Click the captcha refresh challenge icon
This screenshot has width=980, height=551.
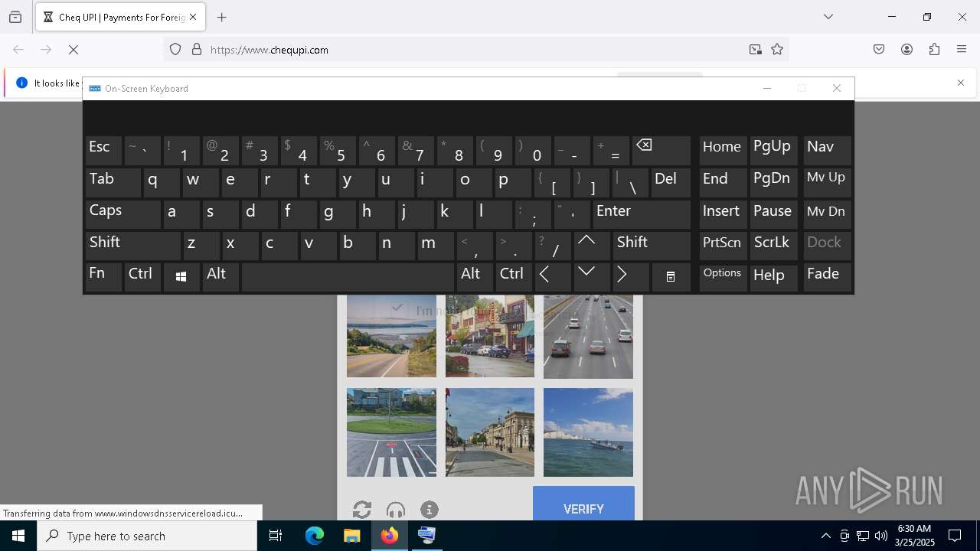[x=362, y=510]
